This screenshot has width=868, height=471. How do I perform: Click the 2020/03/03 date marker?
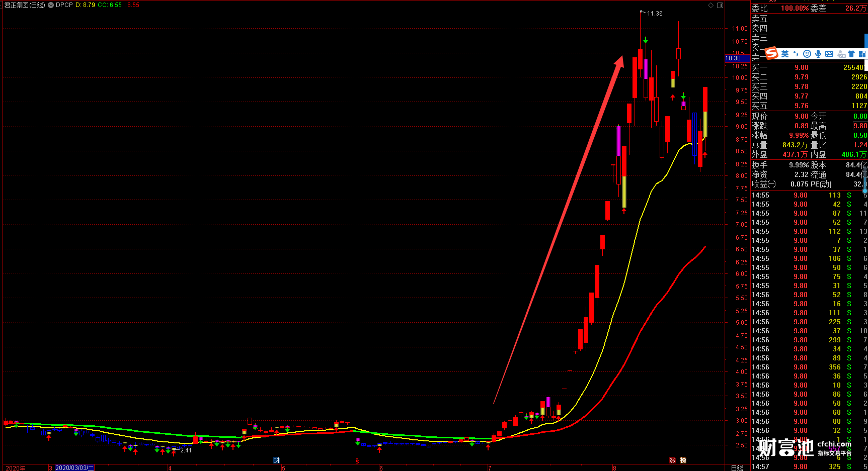coord(74,468)
